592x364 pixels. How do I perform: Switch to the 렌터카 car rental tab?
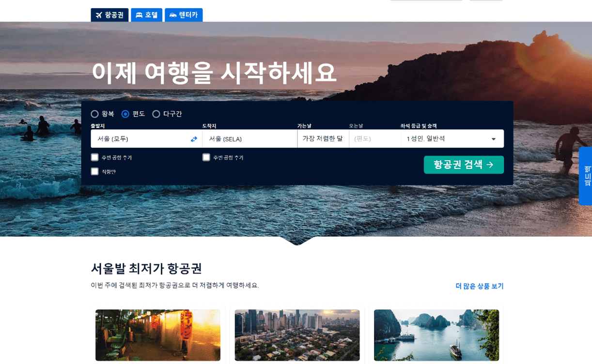pyautogui.click(x=184, y=15)
